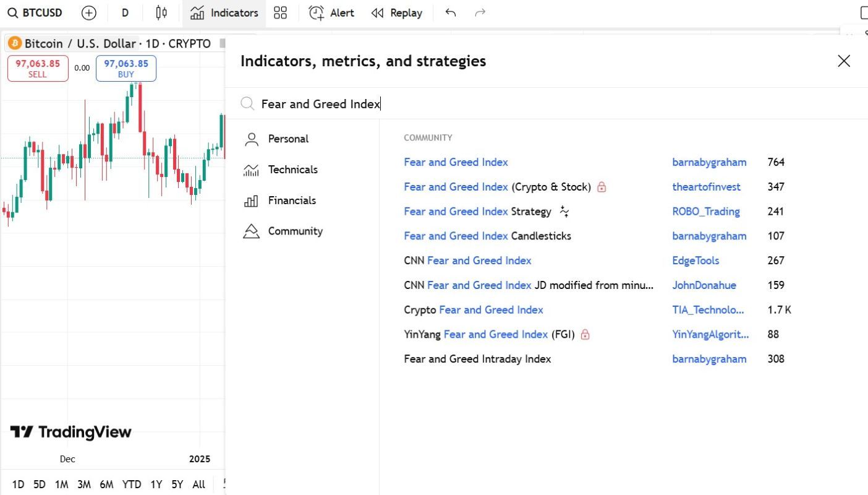The image size is (868, 495).
Task: Select the search magnifier icon in dialog
Action: click(x=247, y=103)
